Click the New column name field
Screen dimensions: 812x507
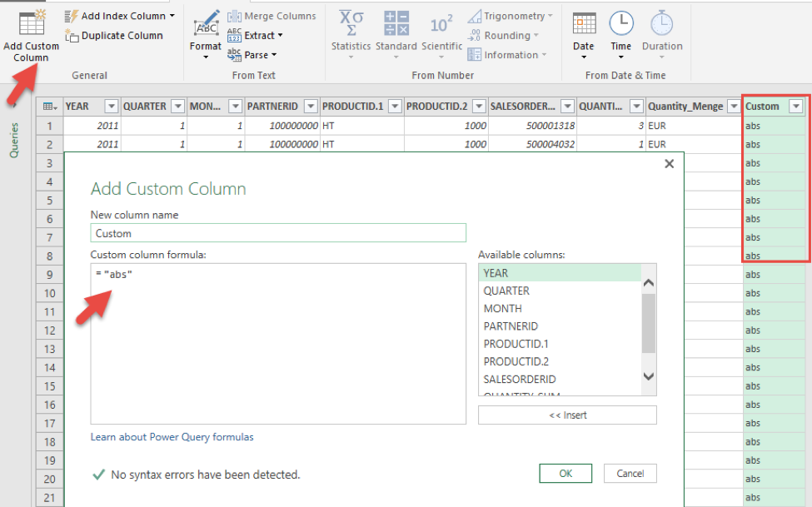click(278, 233)
